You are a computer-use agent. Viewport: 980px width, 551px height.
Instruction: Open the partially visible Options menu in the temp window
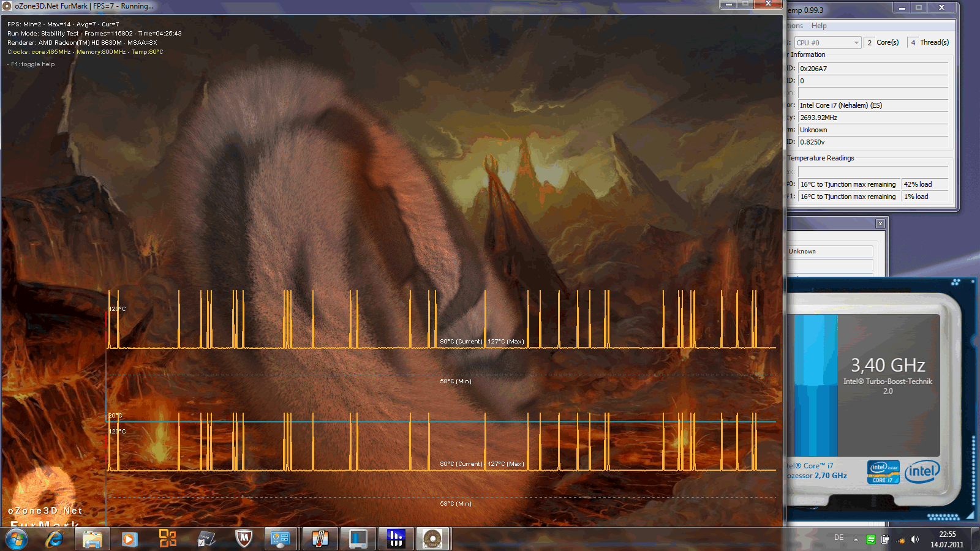[x=795, y=26]
